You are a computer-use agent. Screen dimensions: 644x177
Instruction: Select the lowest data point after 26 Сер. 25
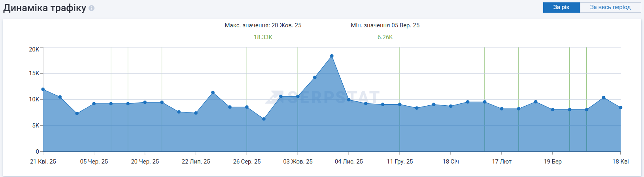264,119
